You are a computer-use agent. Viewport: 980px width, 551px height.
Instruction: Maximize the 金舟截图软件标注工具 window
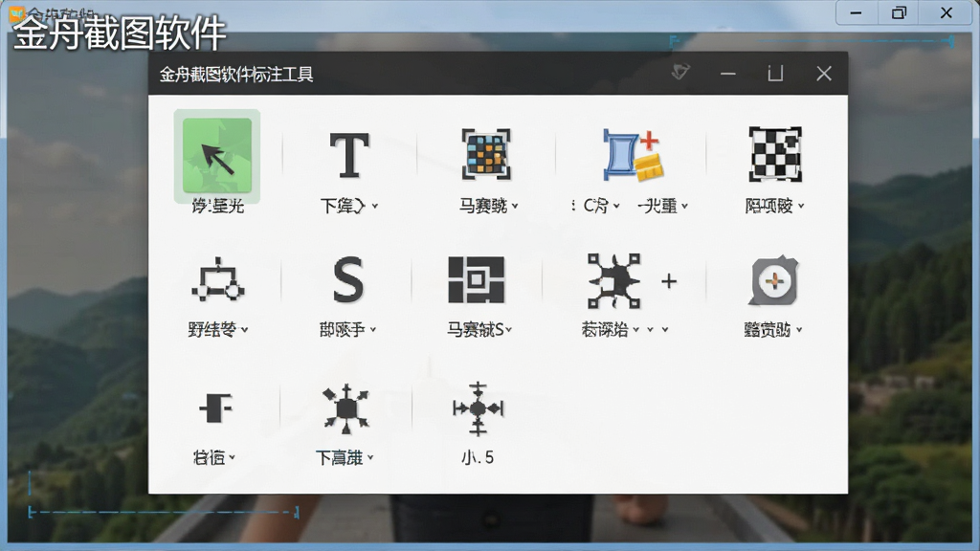775,74
